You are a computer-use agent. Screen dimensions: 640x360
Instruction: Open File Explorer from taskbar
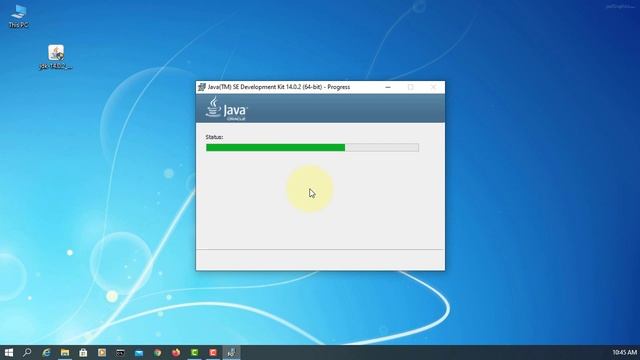[x=64, y=352]
